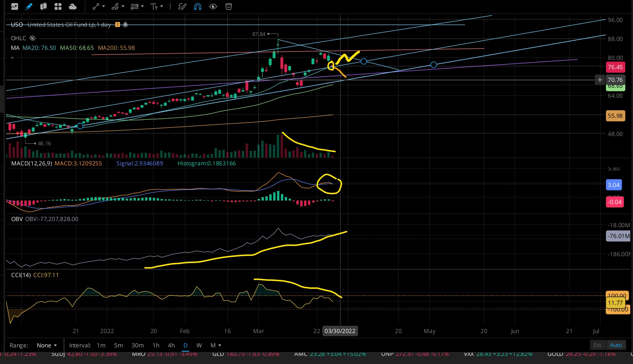This screenshot has height=364, width=633.
Task: Open the OBV indicator label
Action: click(x=17, y=219)
